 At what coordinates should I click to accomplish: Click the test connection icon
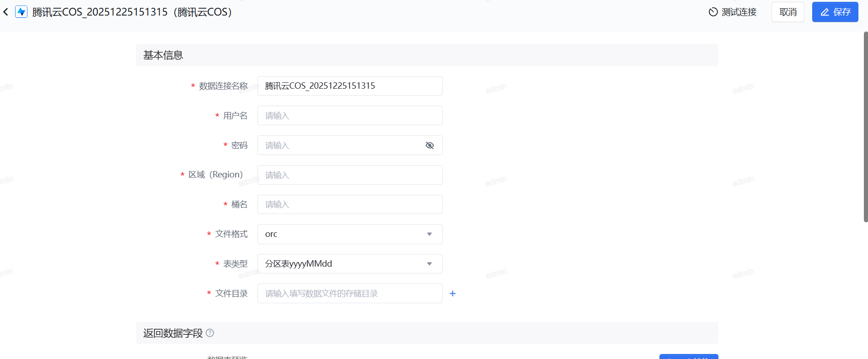[713, 12]
